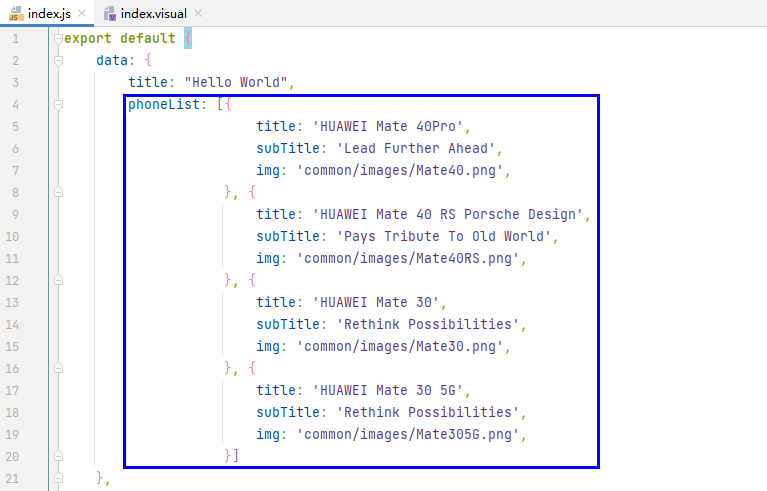Click the 'common/images/Mate40.png' path

coord(400,170)
